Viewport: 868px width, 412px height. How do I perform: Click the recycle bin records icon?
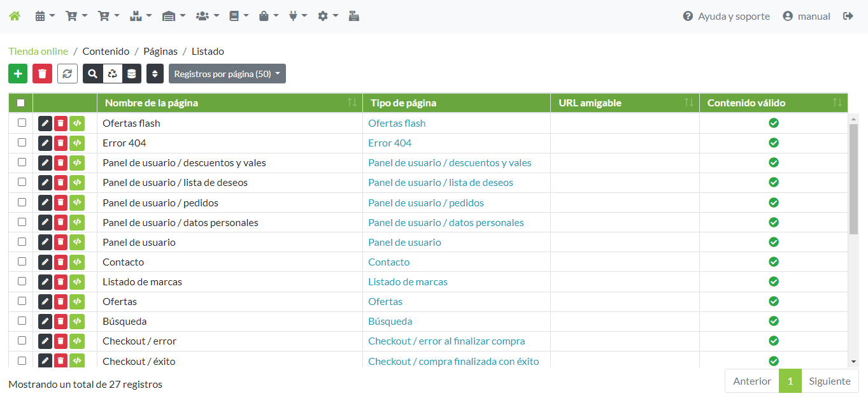click(112, 74)
